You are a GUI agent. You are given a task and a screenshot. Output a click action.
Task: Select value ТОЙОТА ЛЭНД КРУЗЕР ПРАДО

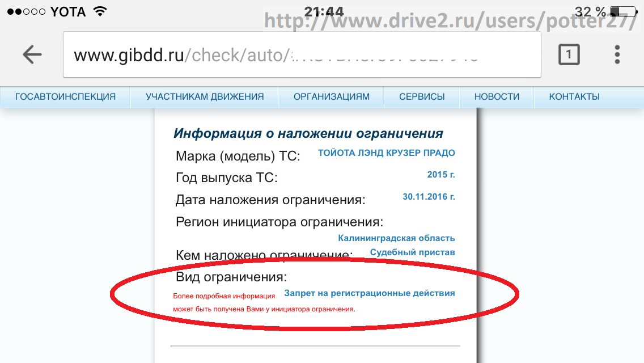click(387, 153)
